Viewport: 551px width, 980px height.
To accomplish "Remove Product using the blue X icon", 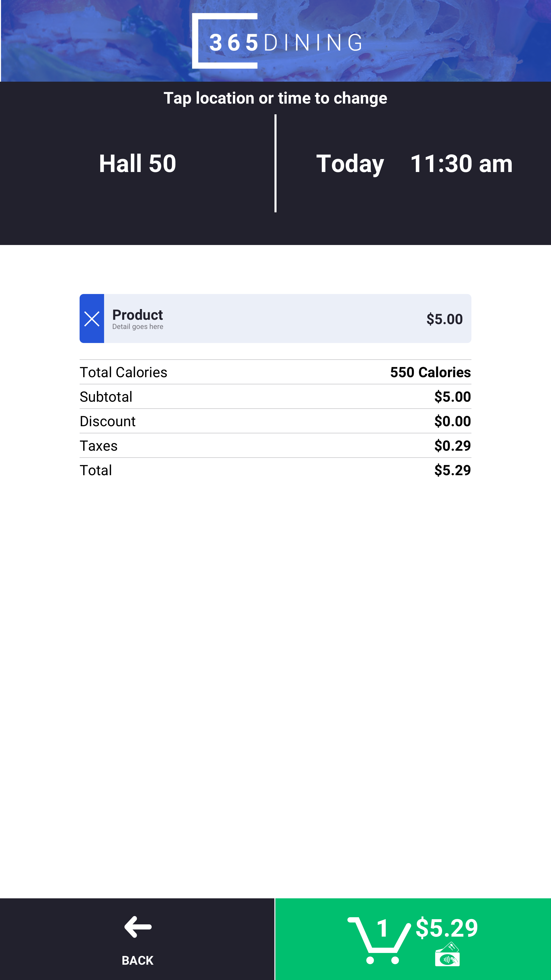I will click(x=92, y=318).
